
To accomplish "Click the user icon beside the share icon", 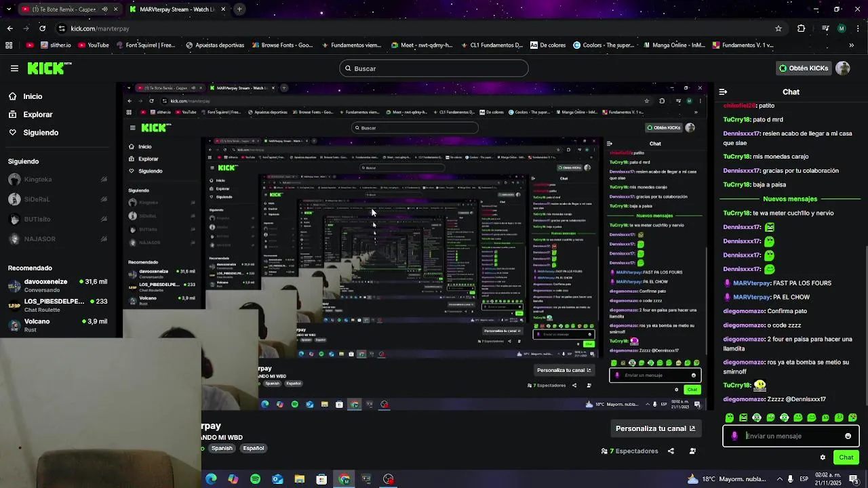I will (692, 451).
